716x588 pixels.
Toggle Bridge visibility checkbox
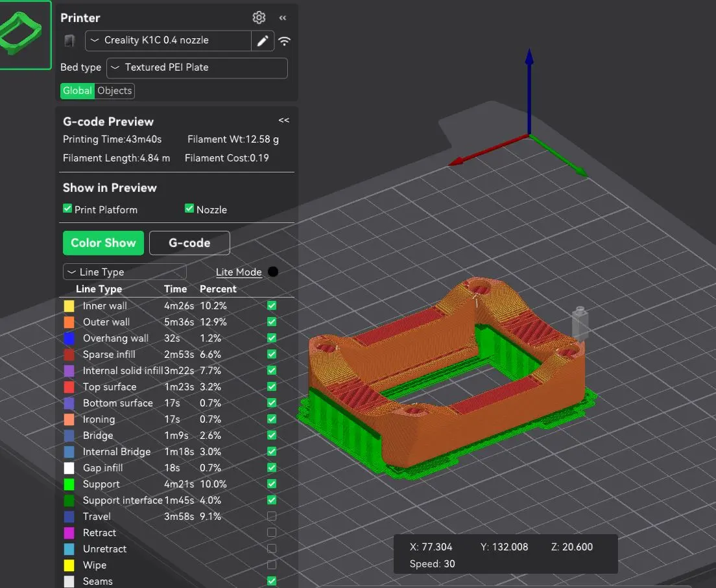coord(272,435)
